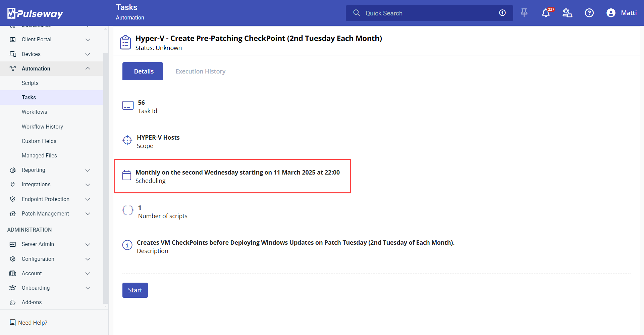The image size is (644, 335).
Task: Expand the Devices chevron
Action: [88, 54]
